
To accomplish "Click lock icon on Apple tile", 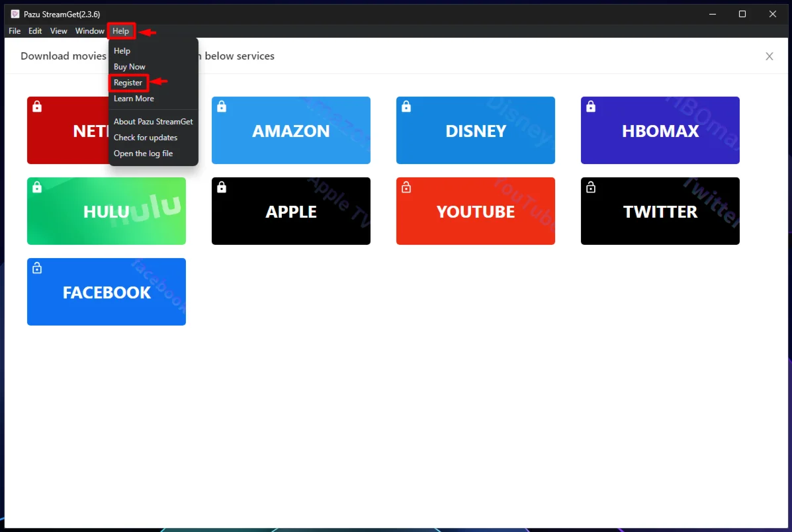I will pos(222,187).
